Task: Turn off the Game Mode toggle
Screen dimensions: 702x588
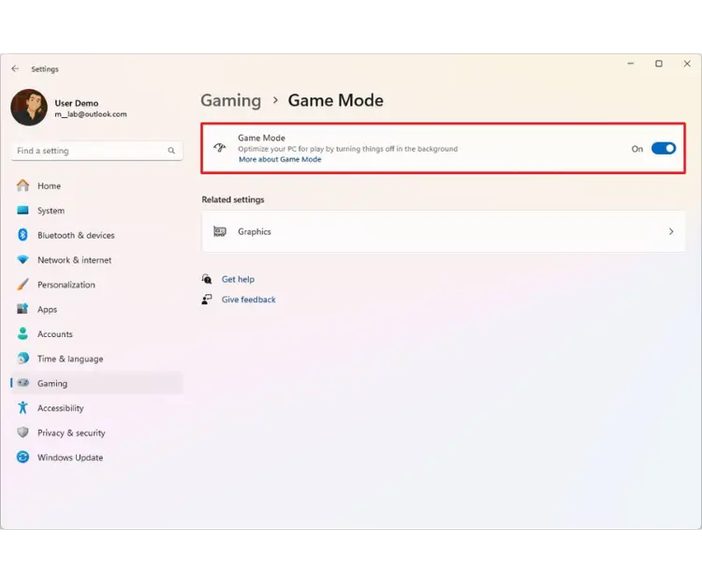Action: (x=664, y=148)
